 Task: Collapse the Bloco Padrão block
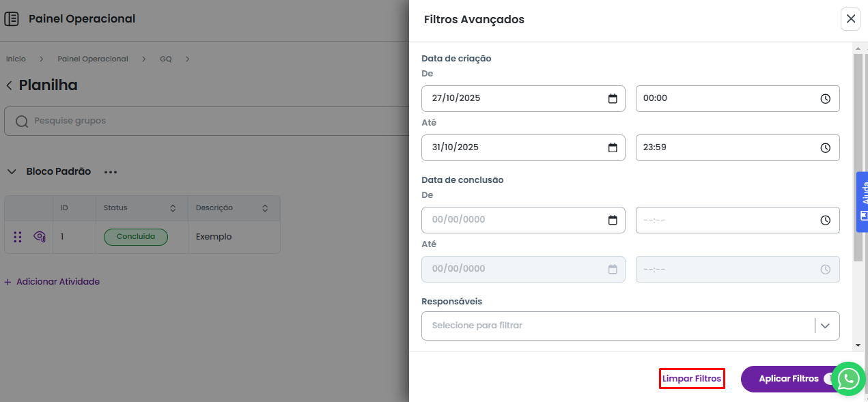tap(12, 172)
